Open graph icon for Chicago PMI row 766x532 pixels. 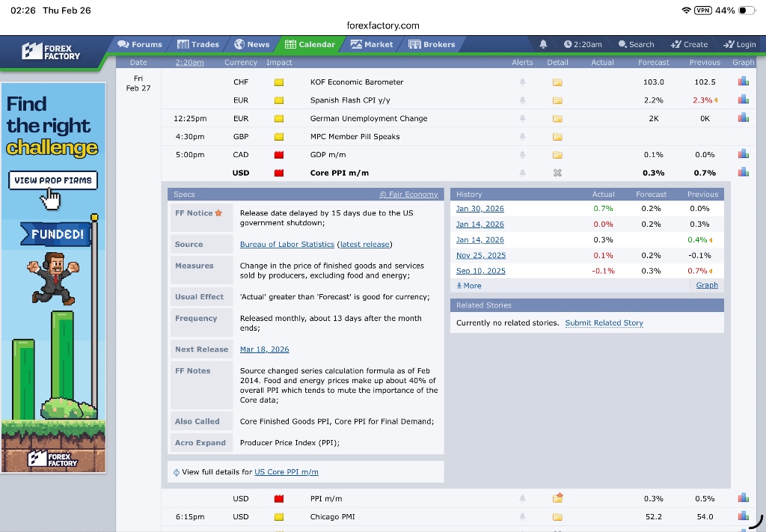click(743, 516)
